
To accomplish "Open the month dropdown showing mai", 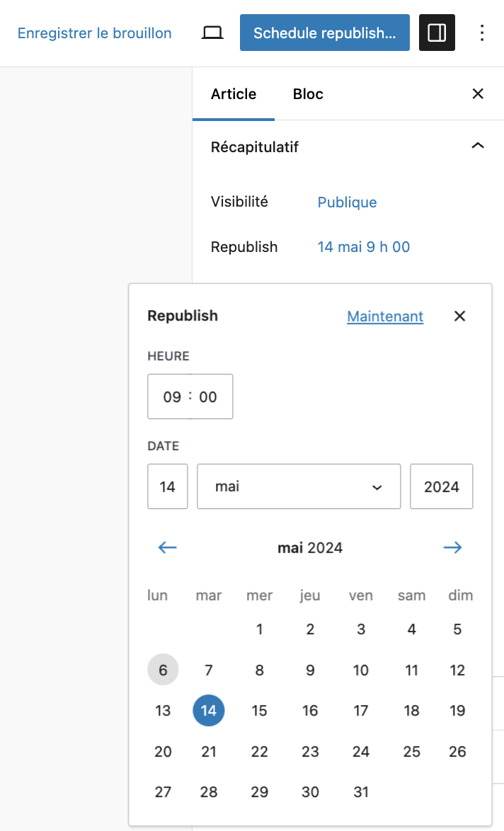I will click(x=298, y=486).
